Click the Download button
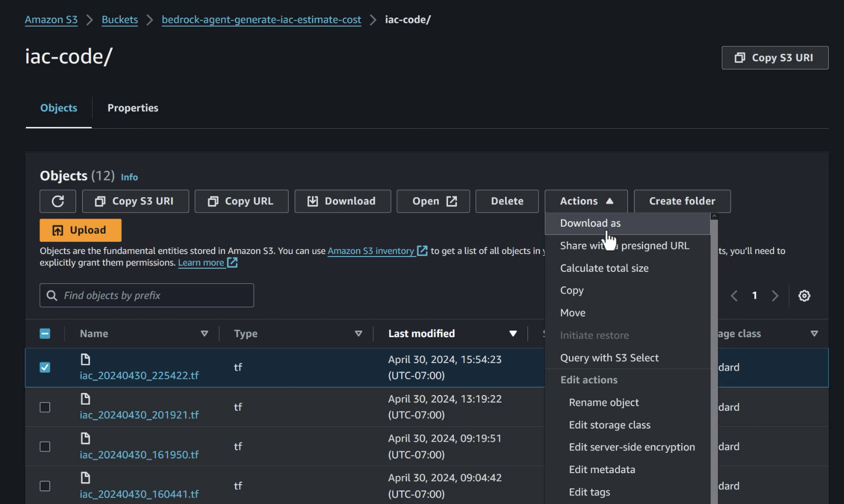844x504 pixels. [x=343, y=201]
